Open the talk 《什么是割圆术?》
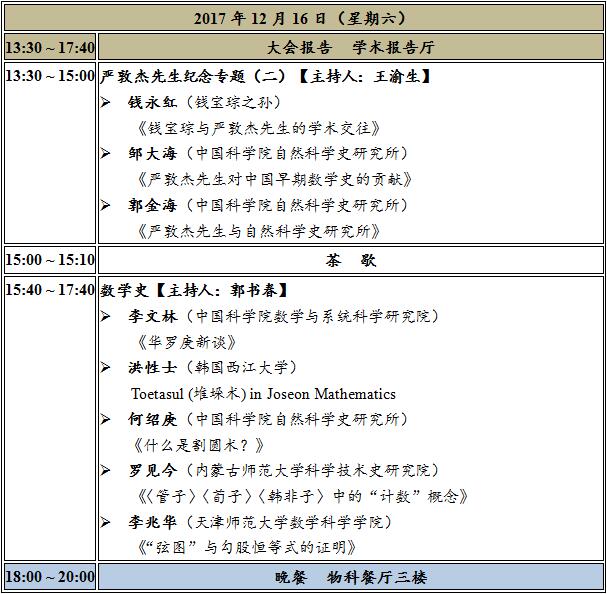The width and height of the screenshot is (607, 594). pyautogui.click(x=198, y=445)
